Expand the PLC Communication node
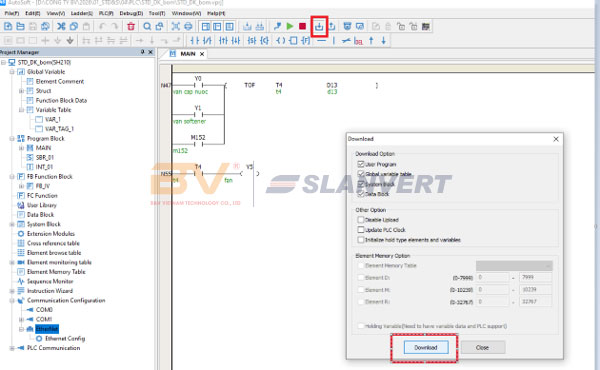The height and width of the screenshot is (370, 600). point(12,348)
